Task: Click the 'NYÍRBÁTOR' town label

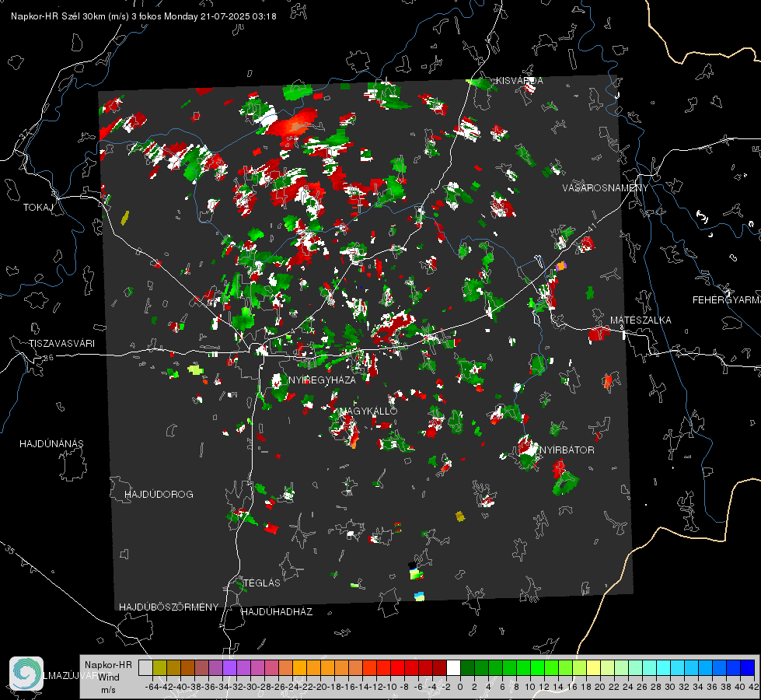Action: point(567,450)
